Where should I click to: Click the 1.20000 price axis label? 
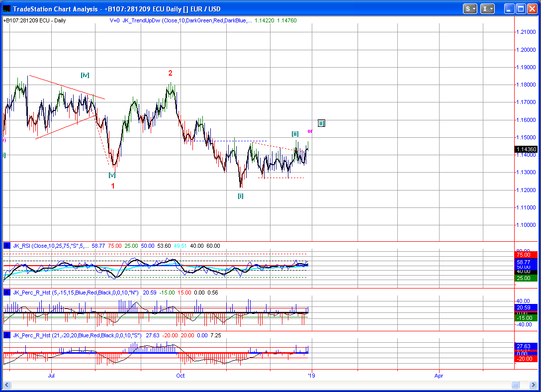click(526, 50)
